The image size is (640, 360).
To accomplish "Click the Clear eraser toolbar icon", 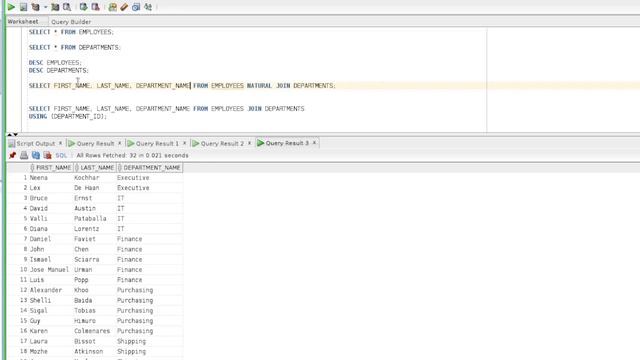I will click(124, 7).
